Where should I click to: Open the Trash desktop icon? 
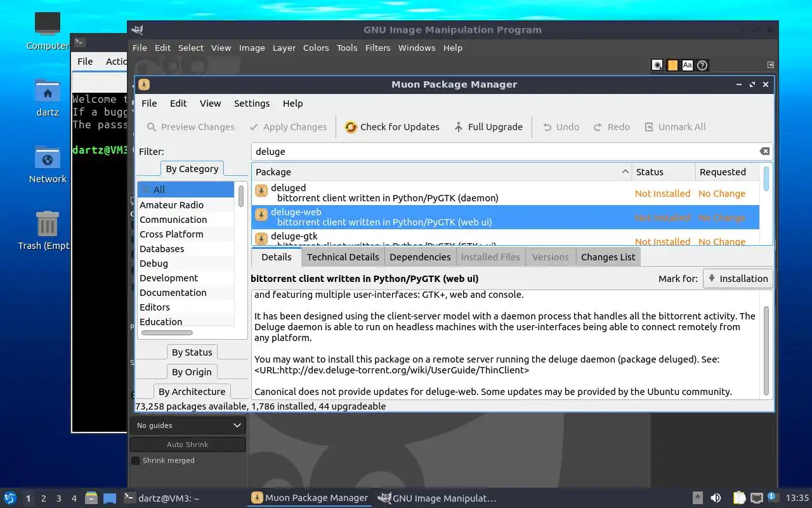pyautogui.click(x=48, y=231)
